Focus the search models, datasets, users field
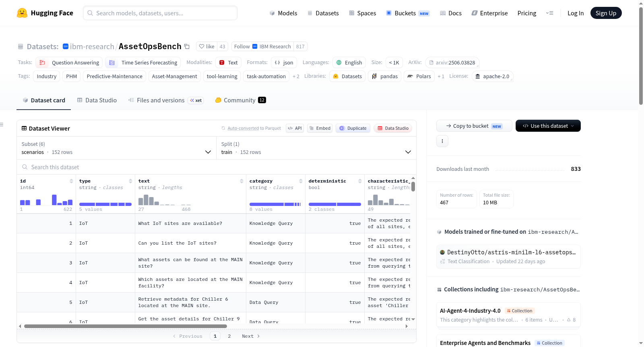The width and height of the screenshot is (644, 347). coord(160,13)
